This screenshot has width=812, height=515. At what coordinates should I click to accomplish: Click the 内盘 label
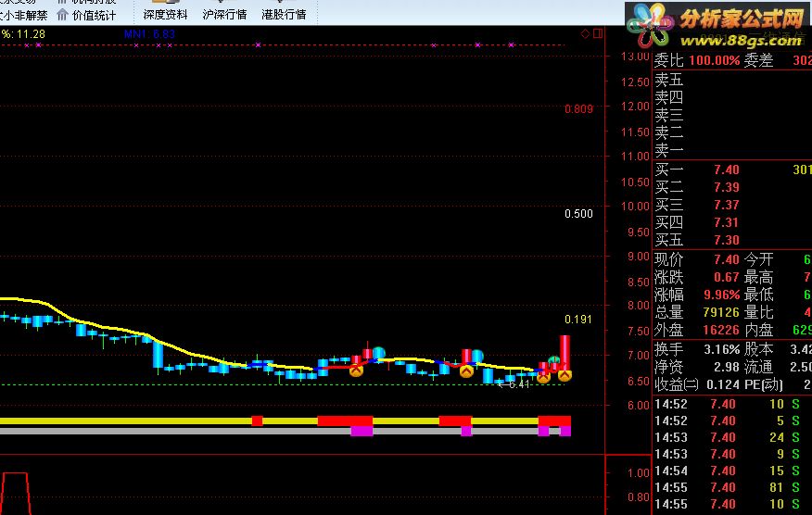(x=758, y=330)
